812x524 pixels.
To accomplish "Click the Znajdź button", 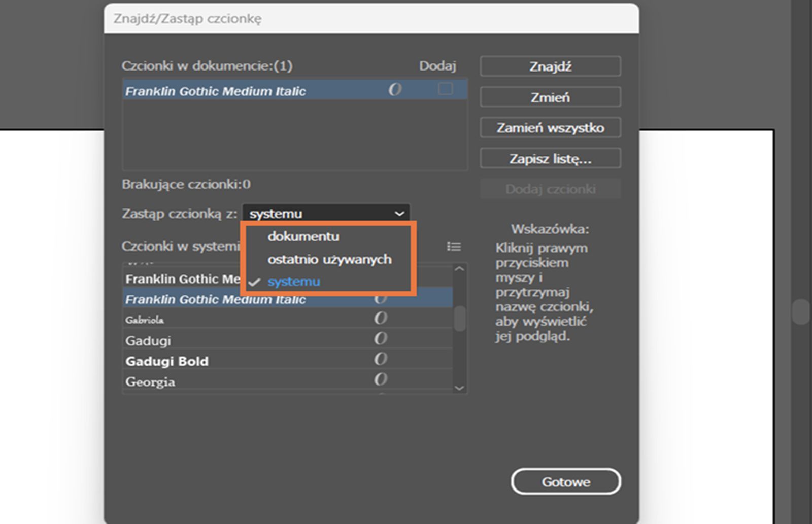I will point(550,66).
